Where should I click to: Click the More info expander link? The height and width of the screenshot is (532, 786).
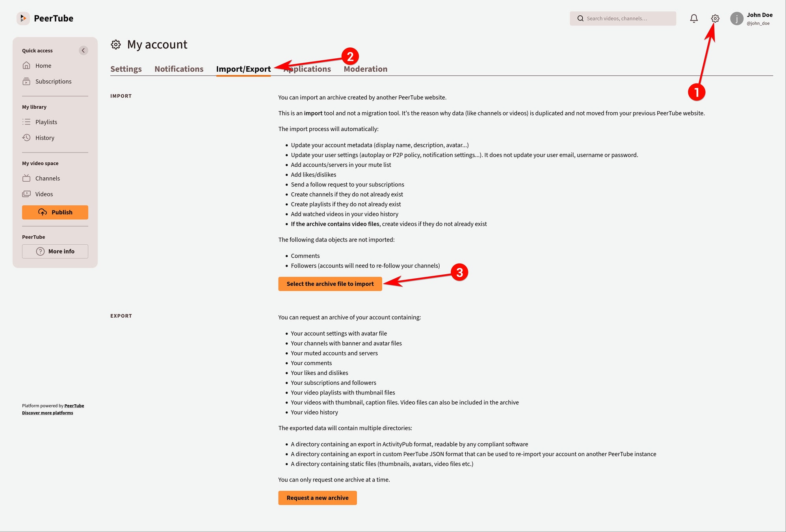[55, 251]
